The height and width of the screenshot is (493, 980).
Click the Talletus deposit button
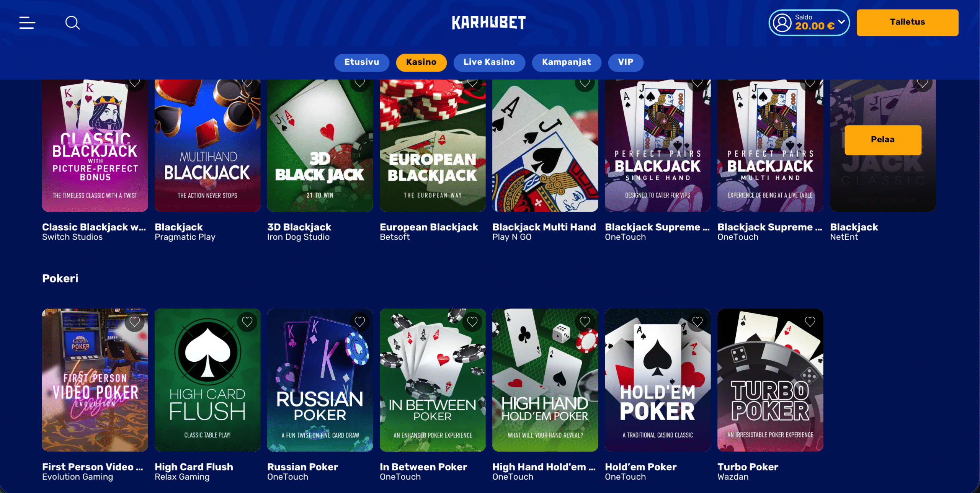click(907, 22)
